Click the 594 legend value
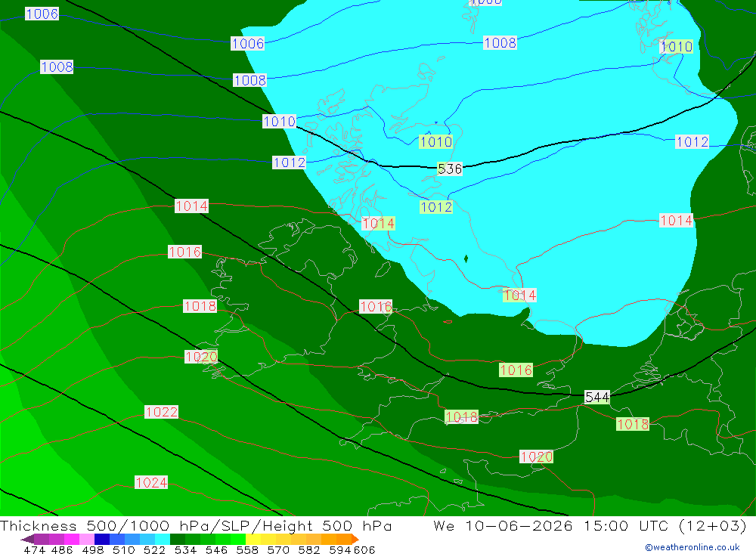This screenshot has height=554, width=756. tap(340, 550)
